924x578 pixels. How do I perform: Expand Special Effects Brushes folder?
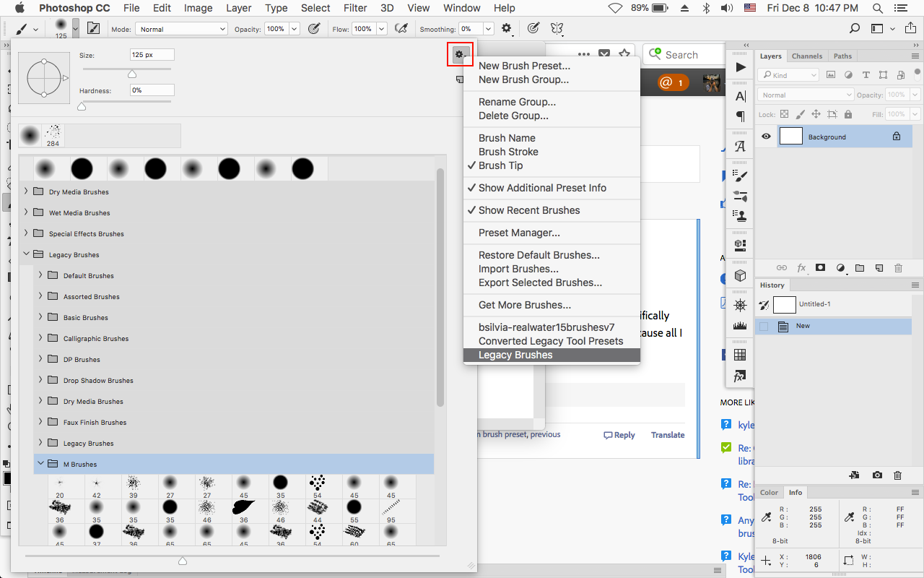click(x=27, y=233)
